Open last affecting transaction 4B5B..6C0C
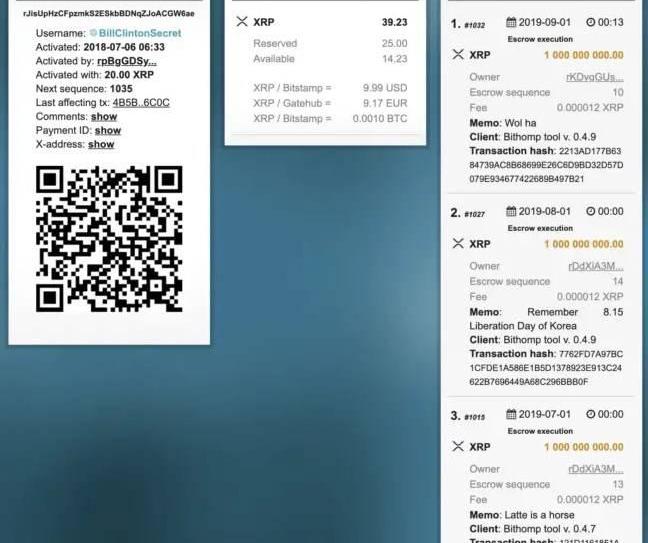Screen dimensions: 648x543 pyautogui.click(x=141, y=102)
